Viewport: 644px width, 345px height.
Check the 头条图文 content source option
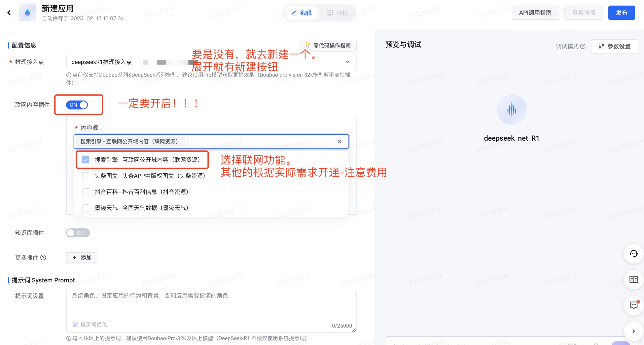(86, 176)
